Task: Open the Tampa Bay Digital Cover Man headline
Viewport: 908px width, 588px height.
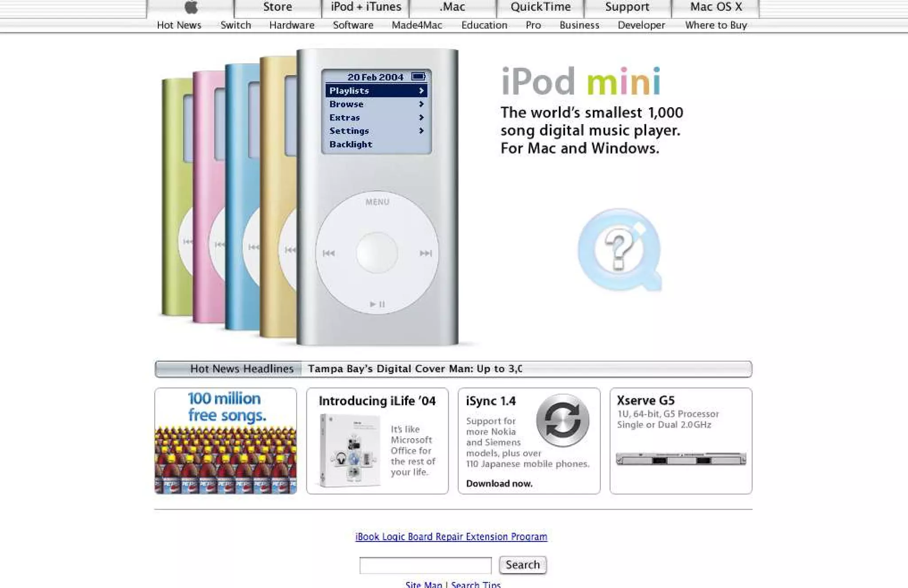Action: (415, 369)
